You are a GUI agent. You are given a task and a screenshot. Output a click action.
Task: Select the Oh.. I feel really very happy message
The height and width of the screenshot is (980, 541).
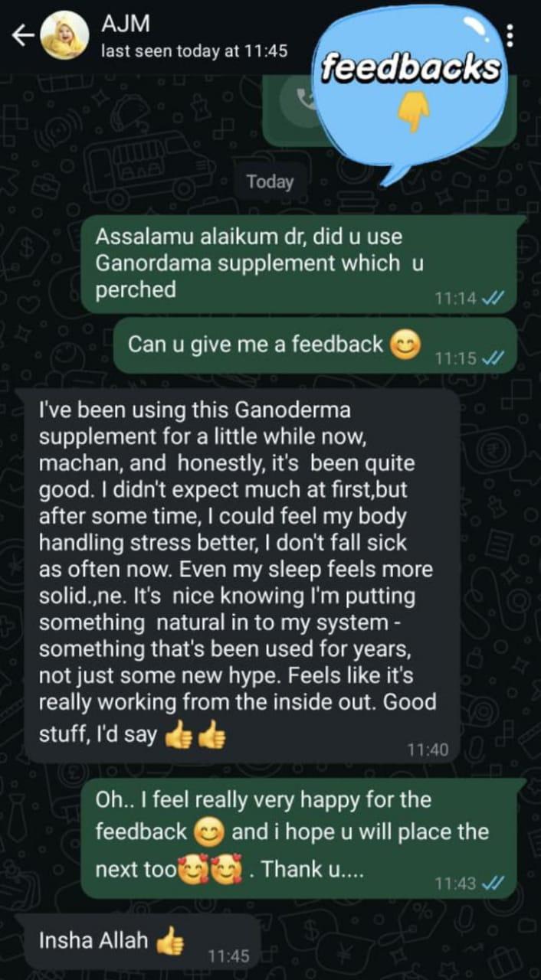[x=303, y=838]
